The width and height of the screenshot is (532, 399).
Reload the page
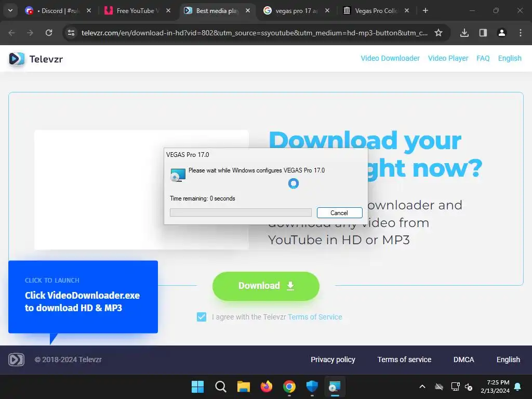tap(49, 33)
